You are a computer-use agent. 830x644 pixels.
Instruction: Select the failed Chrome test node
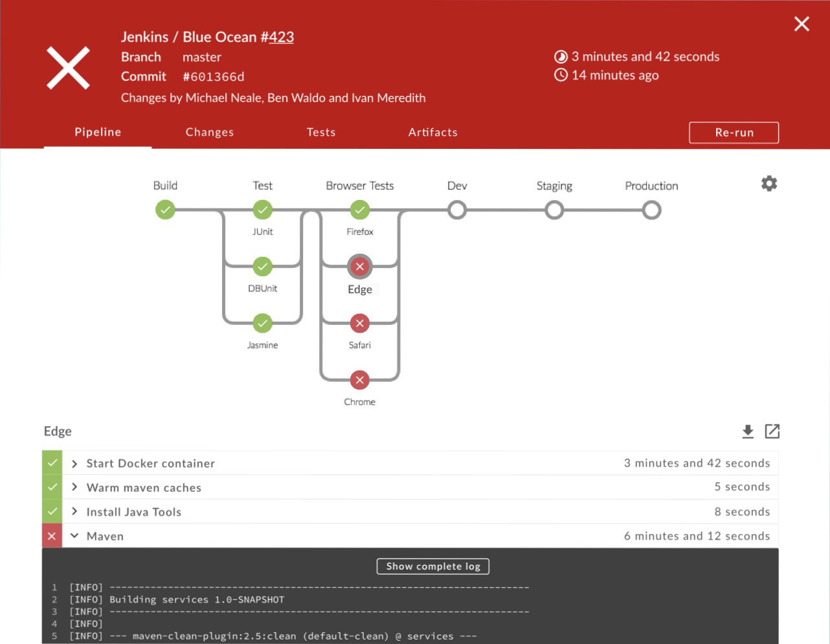(x=360, y=380)
